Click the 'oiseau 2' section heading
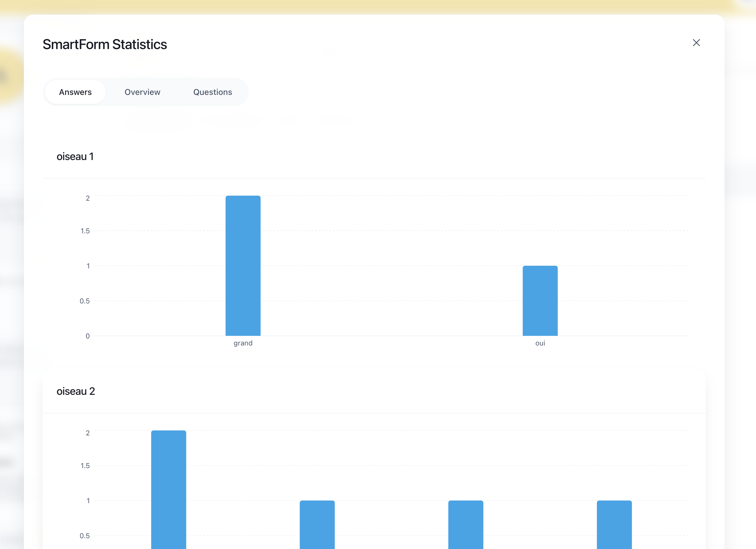 click(76, 391)
